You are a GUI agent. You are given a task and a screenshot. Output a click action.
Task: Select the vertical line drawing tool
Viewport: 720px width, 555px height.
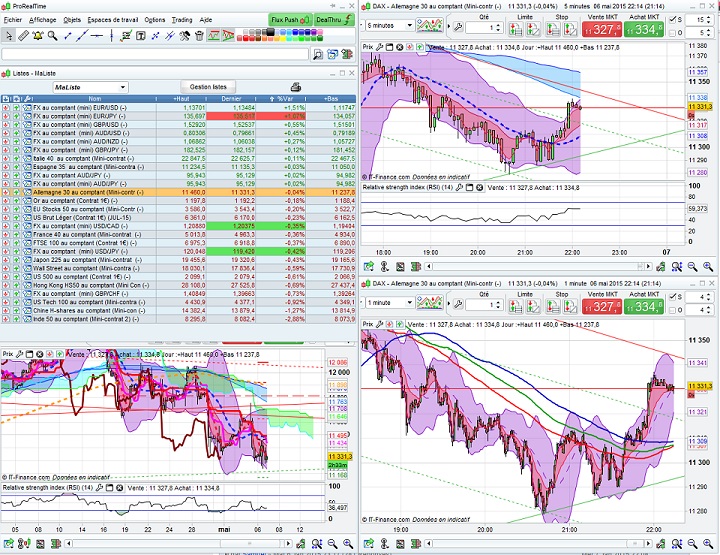click(111, 35)
